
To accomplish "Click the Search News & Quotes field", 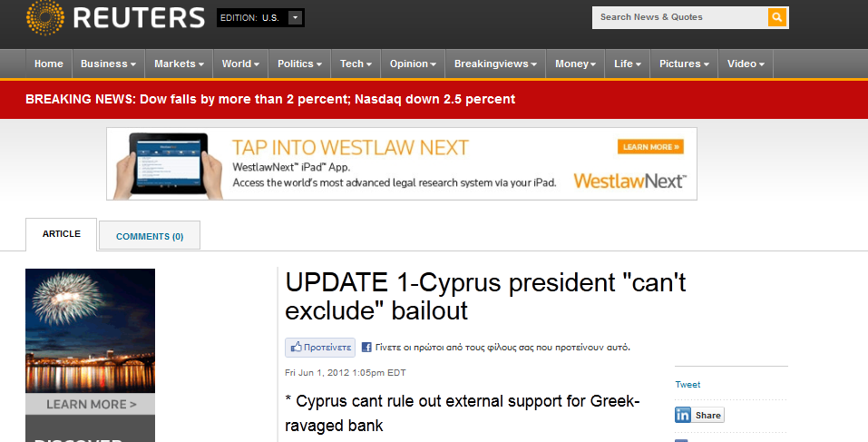I will 680,17.
